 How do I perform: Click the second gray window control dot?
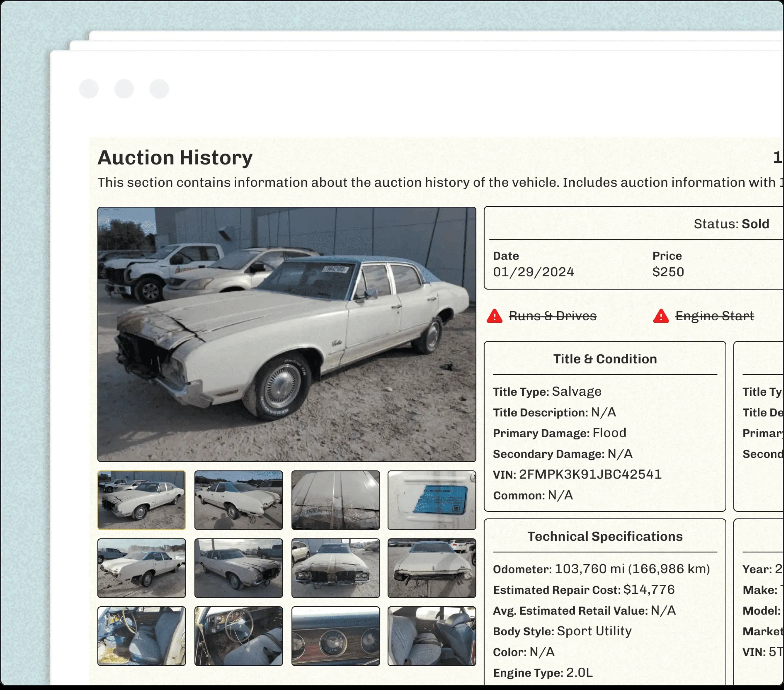coord(124,89)
